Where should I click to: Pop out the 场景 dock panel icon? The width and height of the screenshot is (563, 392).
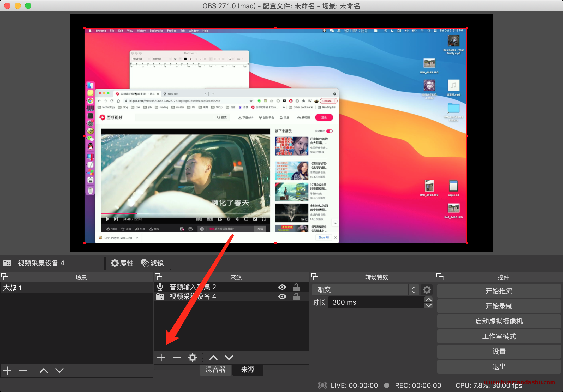pos(5,277)
